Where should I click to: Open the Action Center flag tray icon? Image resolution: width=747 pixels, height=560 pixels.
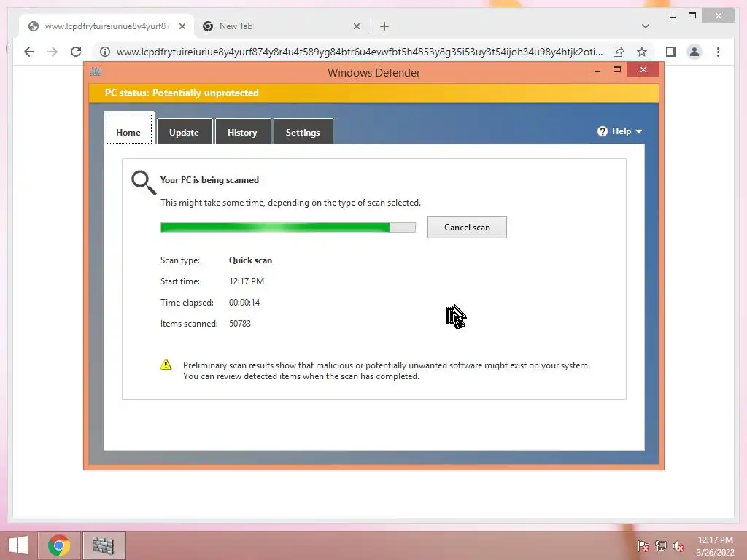tap(643, 545)
